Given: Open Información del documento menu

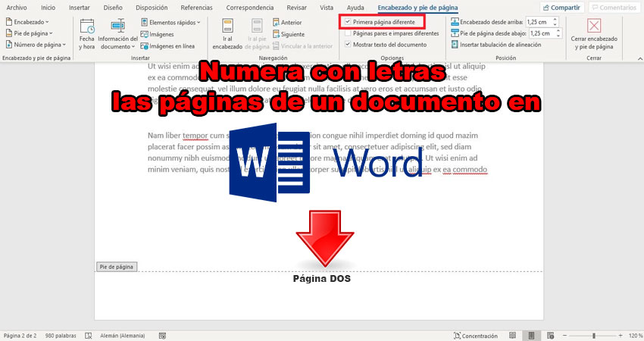Looking at the screenshot, I should tap(117, 34).
